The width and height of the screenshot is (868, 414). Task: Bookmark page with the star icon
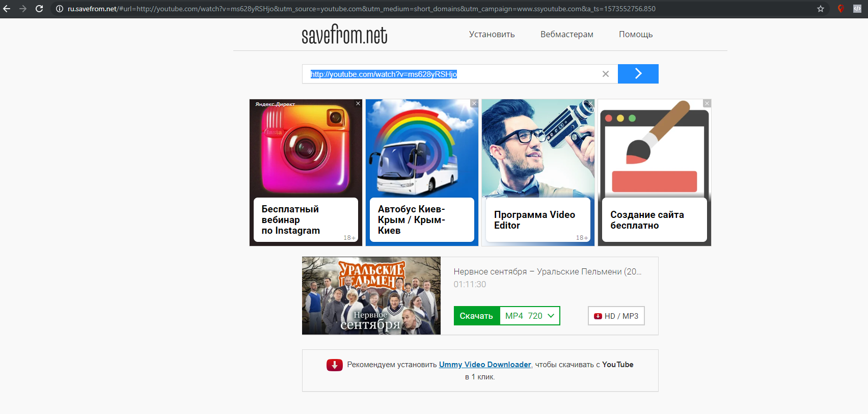821,9
